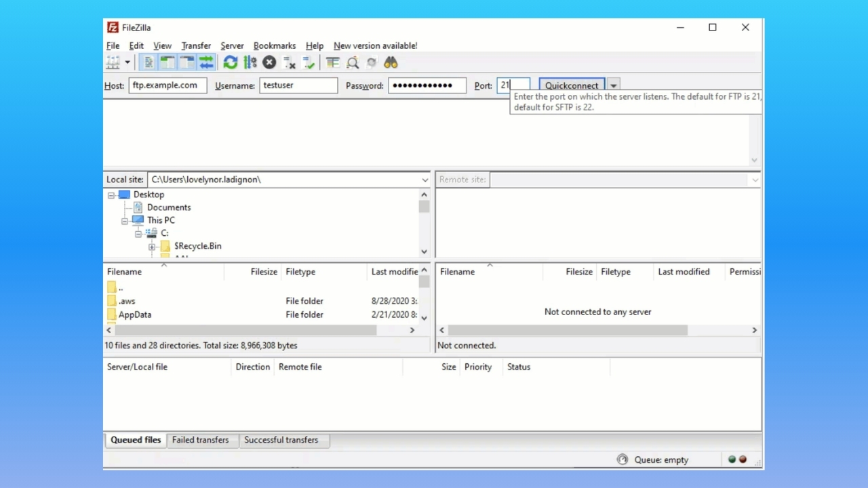The width and height of the screenshot is (868, 488).
Task: Open the Transfer menu
Action: point(196,45)
